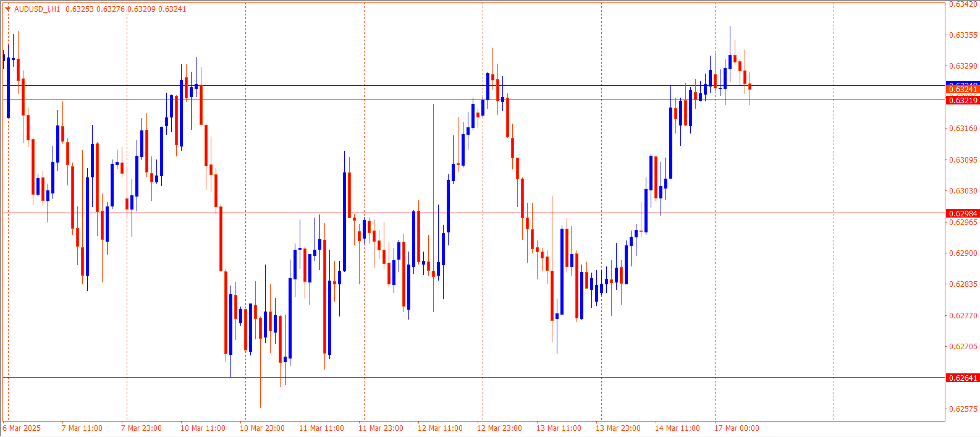Click the 11 Mar 11:00 time label
The image size is (980, 437).
[321, 428]
